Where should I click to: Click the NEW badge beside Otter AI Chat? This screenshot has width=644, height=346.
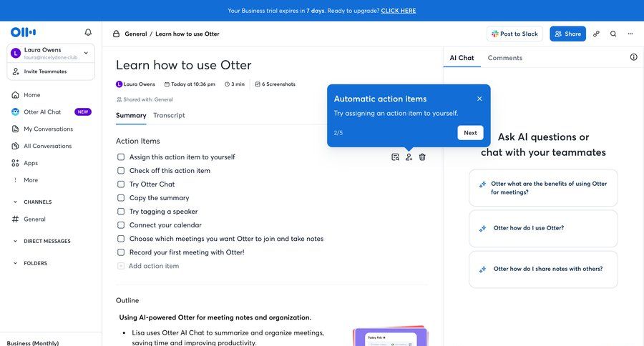82,112
